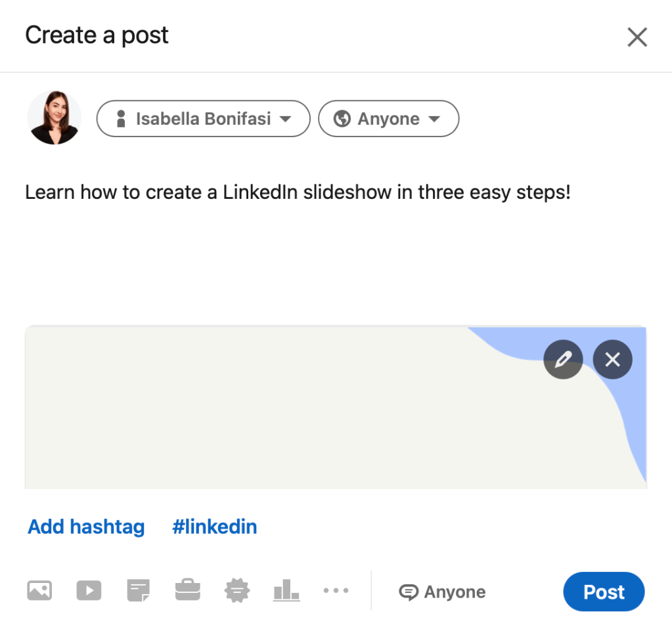Remove the attached slideshow with the X icon

click(612, 359)
